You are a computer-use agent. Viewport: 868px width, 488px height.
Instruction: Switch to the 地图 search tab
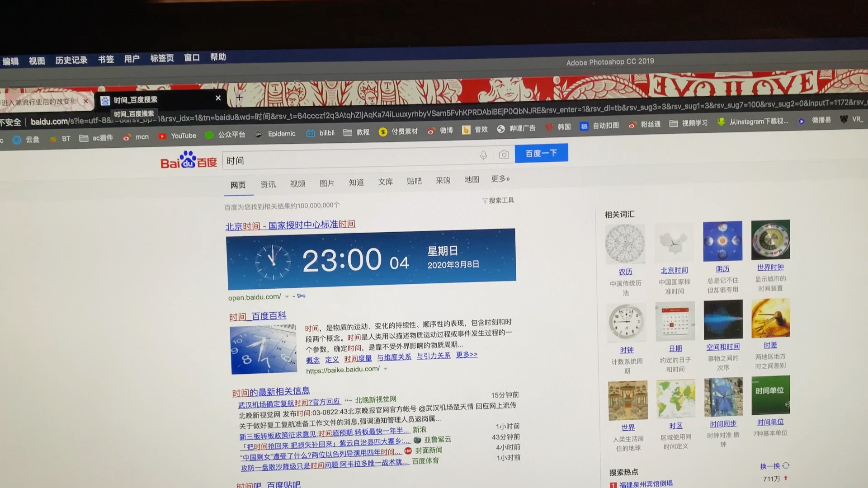[472, 179]
